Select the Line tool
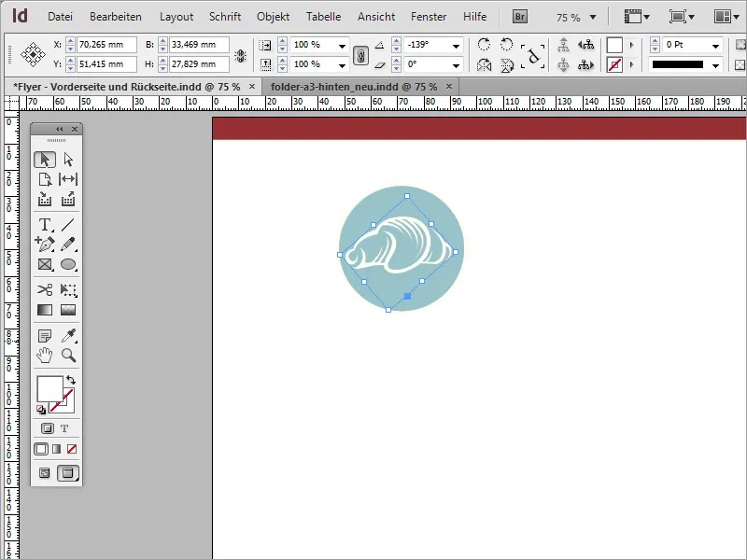This screenshot has width=747, height=560. (68, 224)
